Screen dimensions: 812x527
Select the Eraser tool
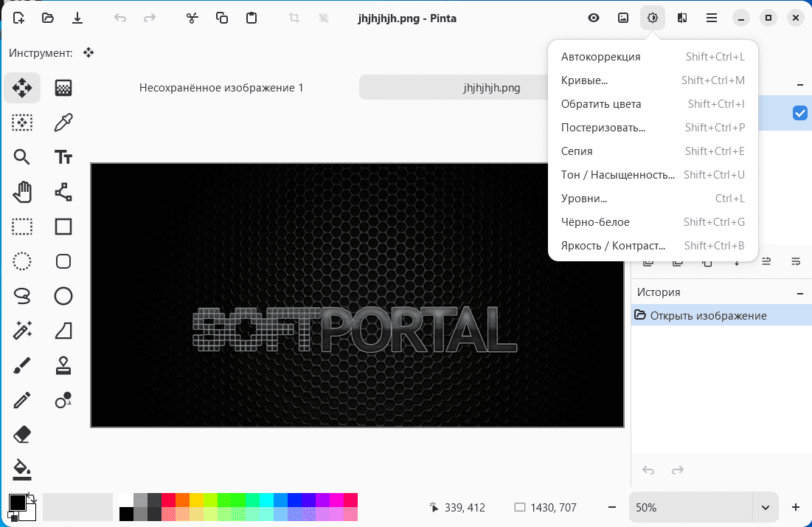tap(22, 435)
